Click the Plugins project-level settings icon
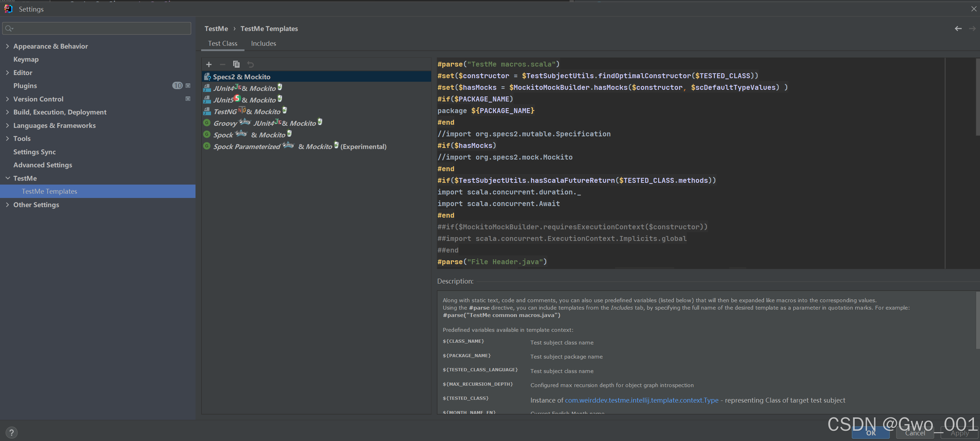Screen dimensions: 980x441 187,86
